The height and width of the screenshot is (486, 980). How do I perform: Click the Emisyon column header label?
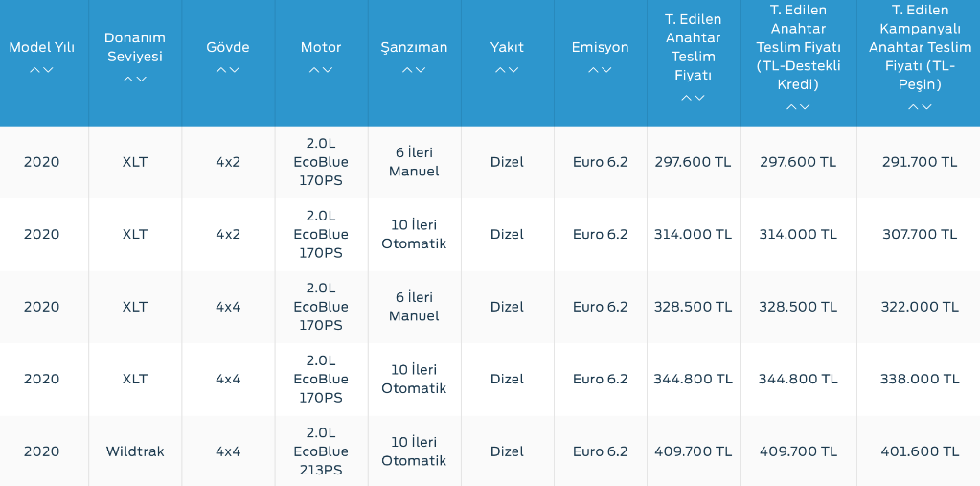pyautogui.click(x=600, y=48)
